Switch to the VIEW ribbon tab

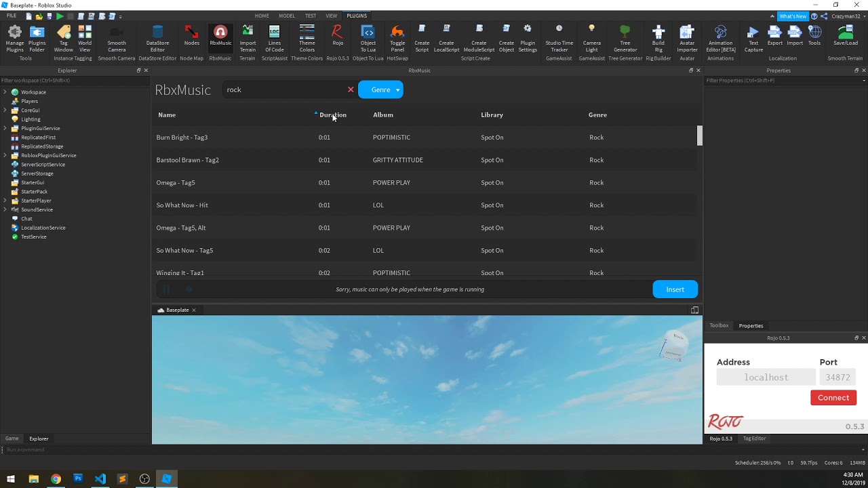[x=331, y=16]
